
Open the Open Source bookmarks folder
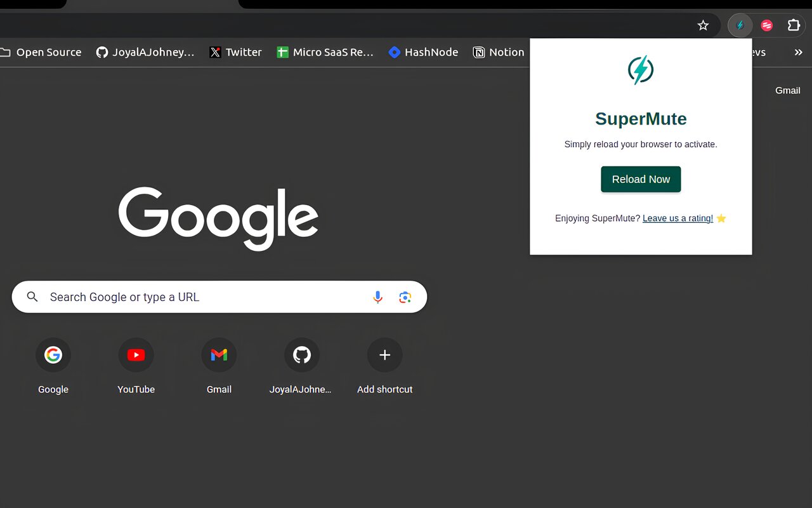(41, 52)
